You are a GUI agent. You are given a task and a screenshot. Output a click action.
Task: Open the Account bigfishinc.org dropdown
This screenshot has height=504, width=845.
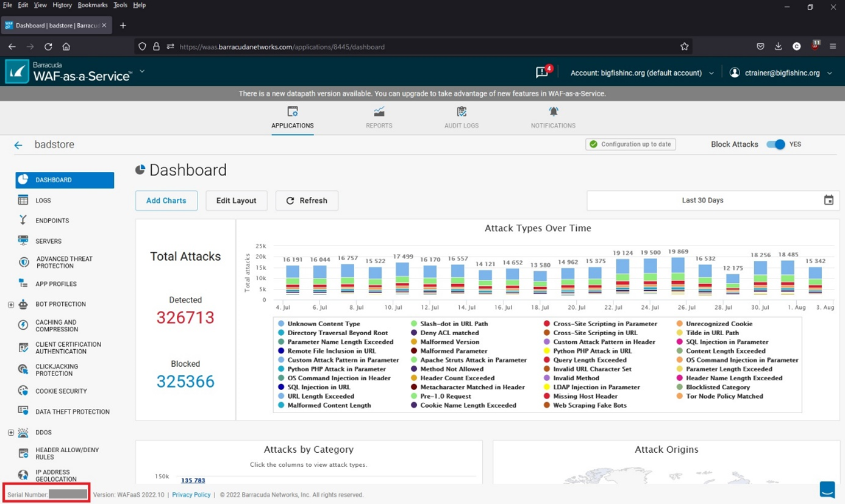pos(642,73)
